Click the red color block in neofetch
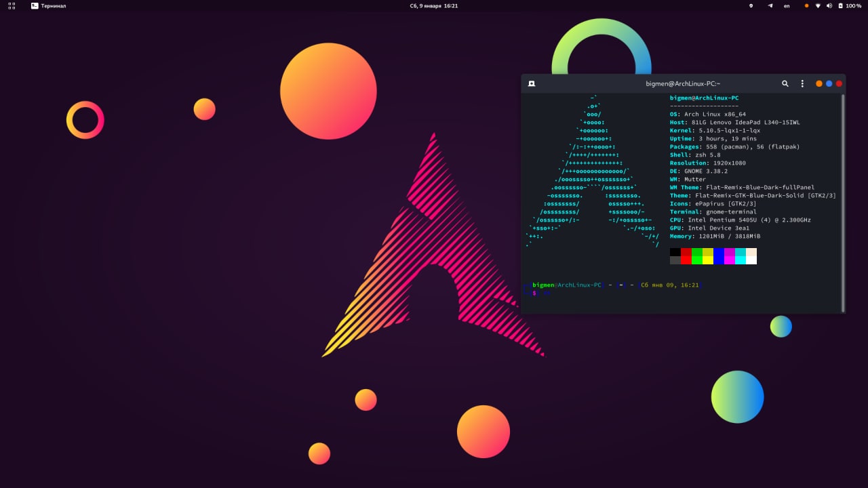The width and height of the screenshot is (868, 488). point(686,256)
